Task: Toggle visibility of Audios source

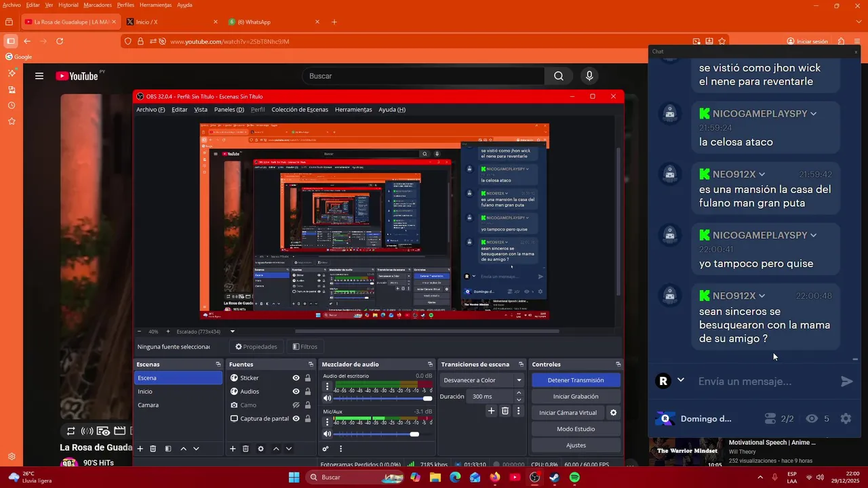Action: [x=296, y=392]
